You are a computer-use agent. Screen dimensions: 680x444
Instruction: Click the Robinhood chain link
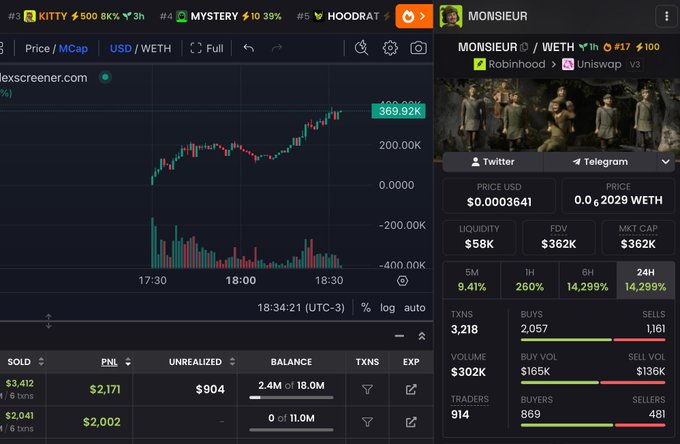[x=510, y=64]
